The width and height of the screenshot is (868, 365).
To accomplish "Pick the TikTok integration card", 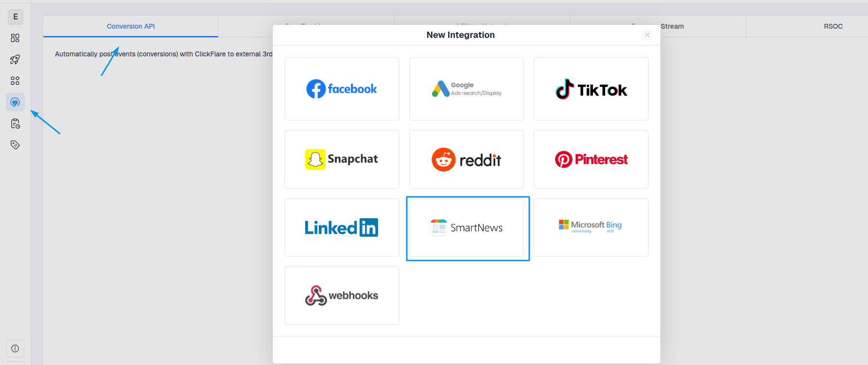I will point(591,89).
